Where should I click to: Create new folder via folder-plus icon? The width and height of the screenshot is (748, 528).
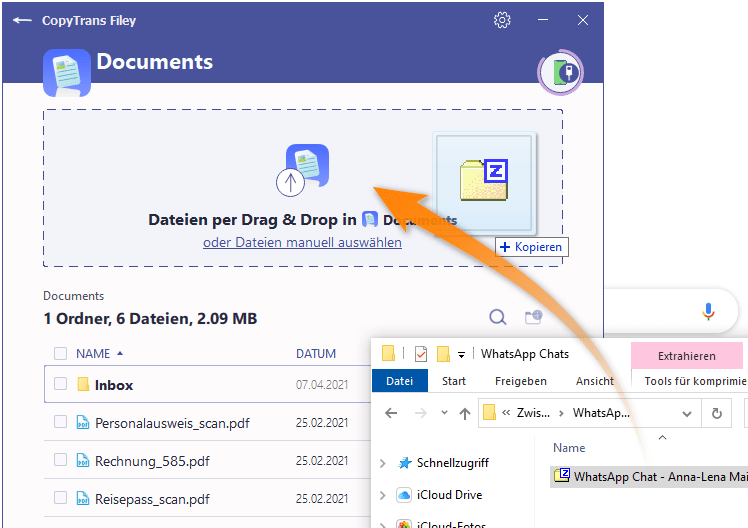click(533, 317)
